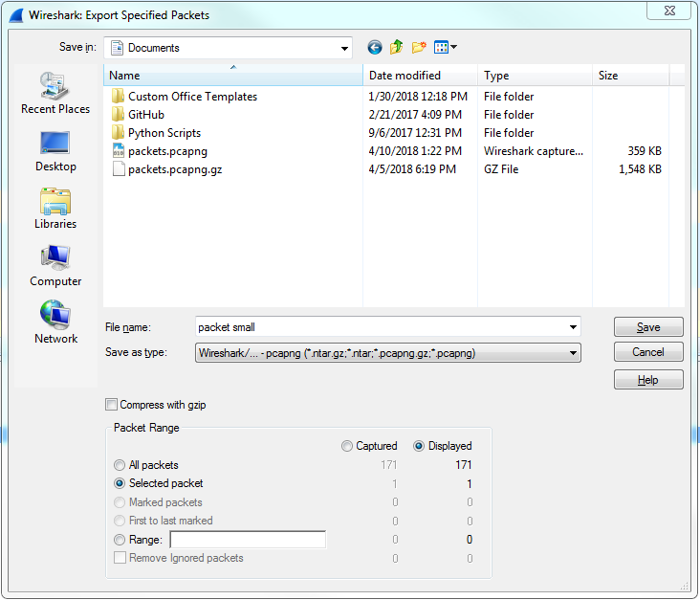
Task: Select the All packets radio button
Action: tap(120, 465)
